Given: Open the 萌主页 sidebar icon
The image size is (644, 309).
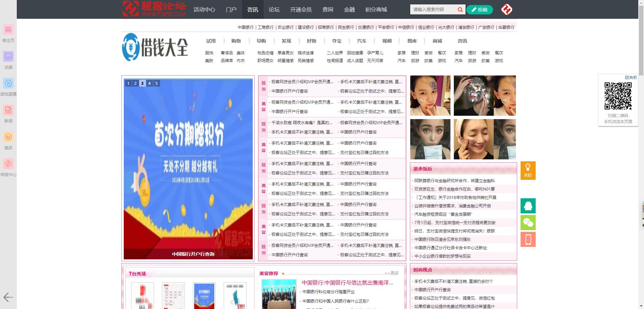Looking at the screenshot, I should [x=8, y=30].
